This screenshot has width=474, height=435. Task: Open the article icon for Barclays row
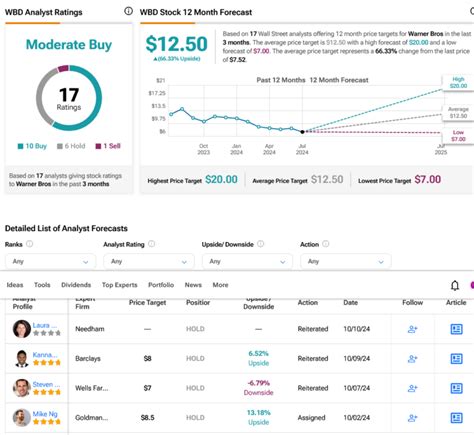456,359
